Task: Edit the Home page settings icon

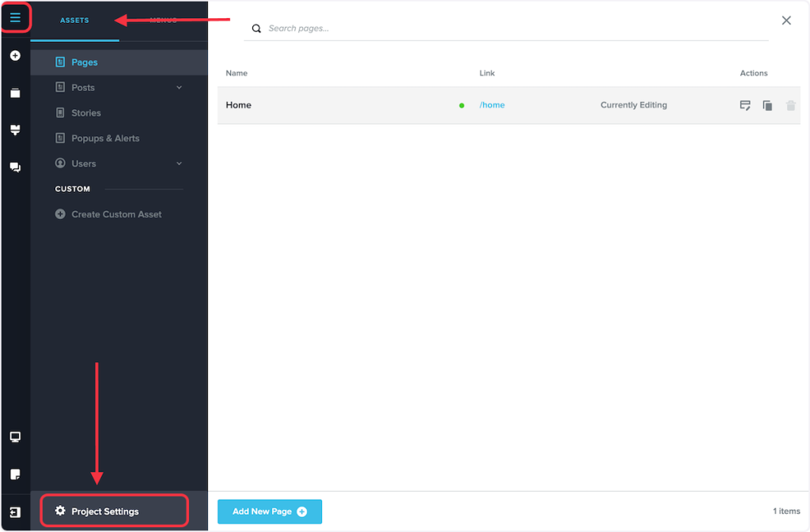Action: pos(745,105)
